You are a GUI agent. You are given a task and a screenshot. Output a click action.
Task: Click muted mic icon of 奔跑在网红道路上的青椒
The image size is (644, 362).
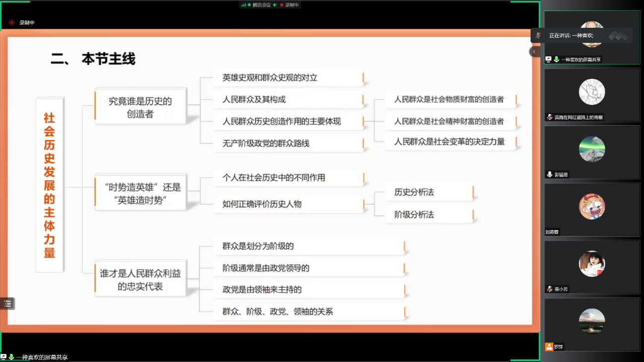[549, 117]
